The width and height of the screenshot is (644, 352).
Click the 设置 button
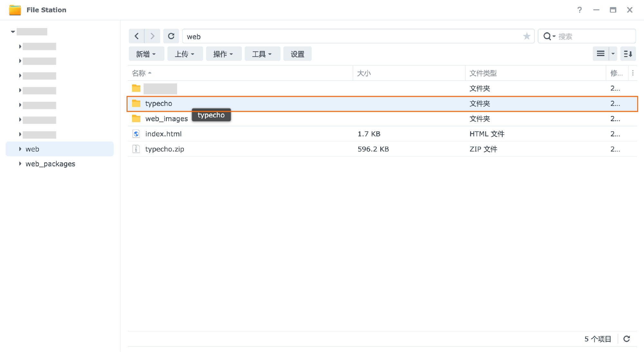pos(297,54)
